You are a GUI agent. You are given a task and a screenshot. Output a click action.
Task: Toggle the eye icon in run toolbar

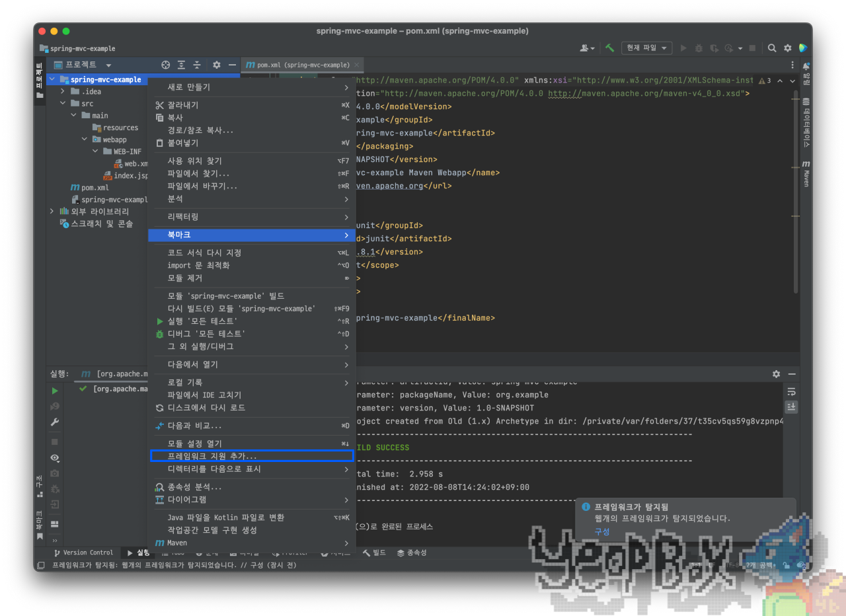coord(55,457)
